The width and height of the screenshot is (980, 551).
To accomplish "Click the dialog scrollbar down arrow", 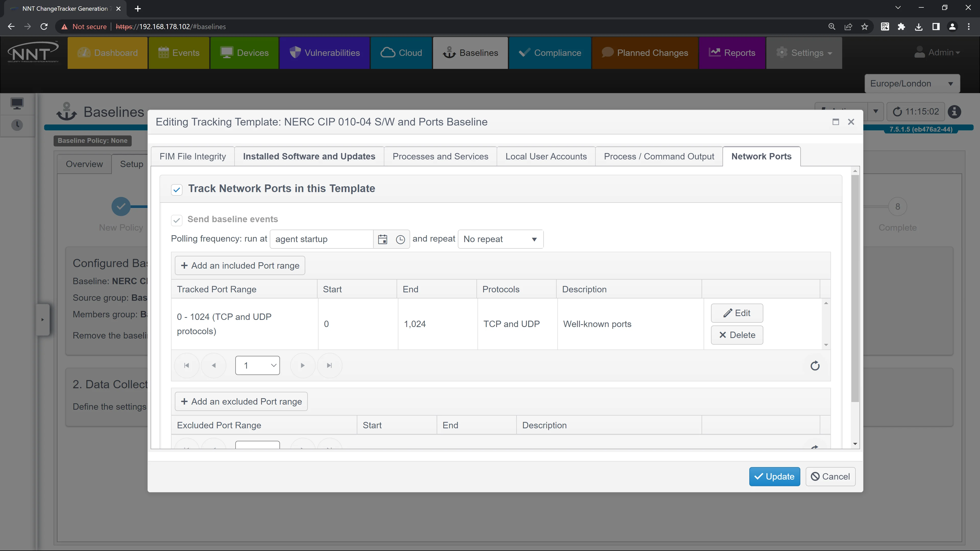I will click(855, 444).
